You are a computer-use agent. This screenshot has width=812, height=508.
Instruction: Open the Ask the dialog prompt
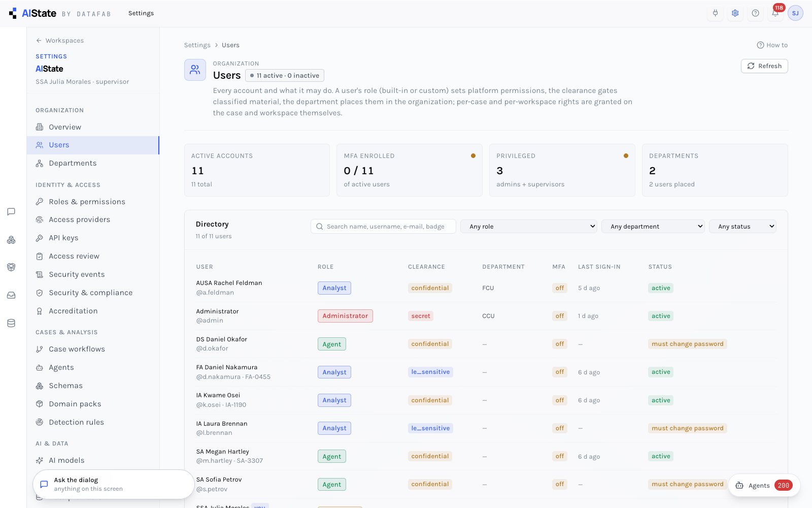coord(114,484)
